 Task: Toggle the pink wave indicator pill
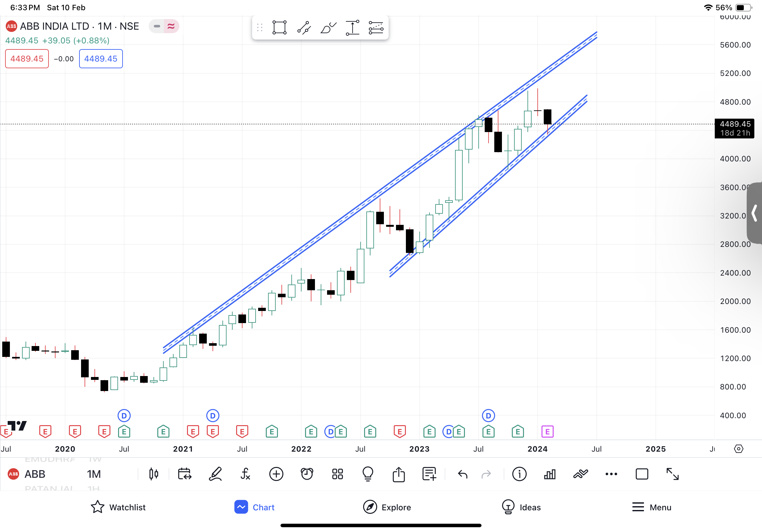[x=171, y=26]
